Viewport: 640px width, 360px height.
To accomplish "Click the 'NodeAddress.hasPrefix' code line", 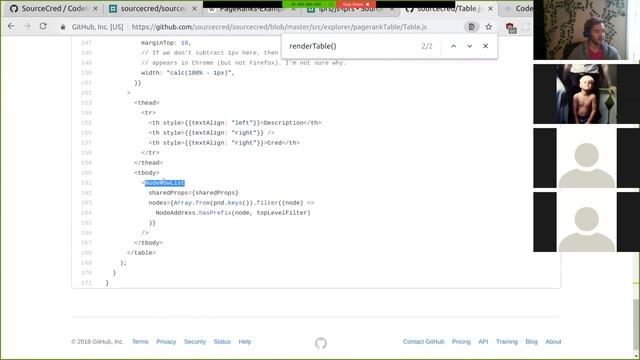I will click(x=233, y=213).
